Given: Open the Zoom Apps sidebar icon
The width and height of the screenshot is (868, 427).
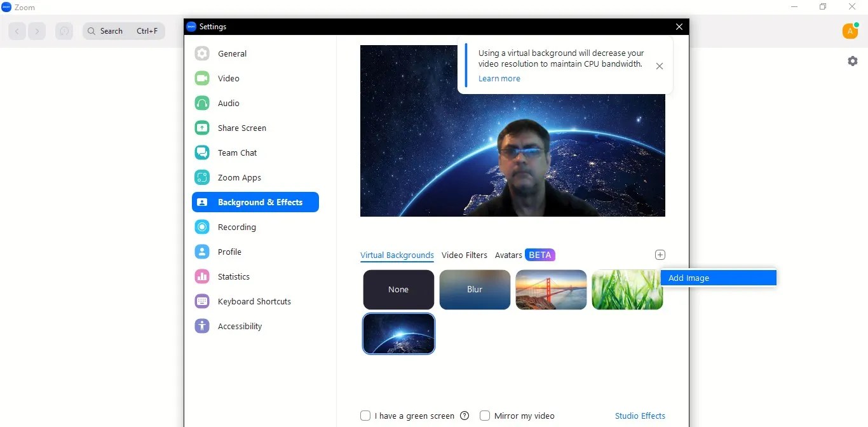Looking at the screenshot, I should tap(202, 177).
